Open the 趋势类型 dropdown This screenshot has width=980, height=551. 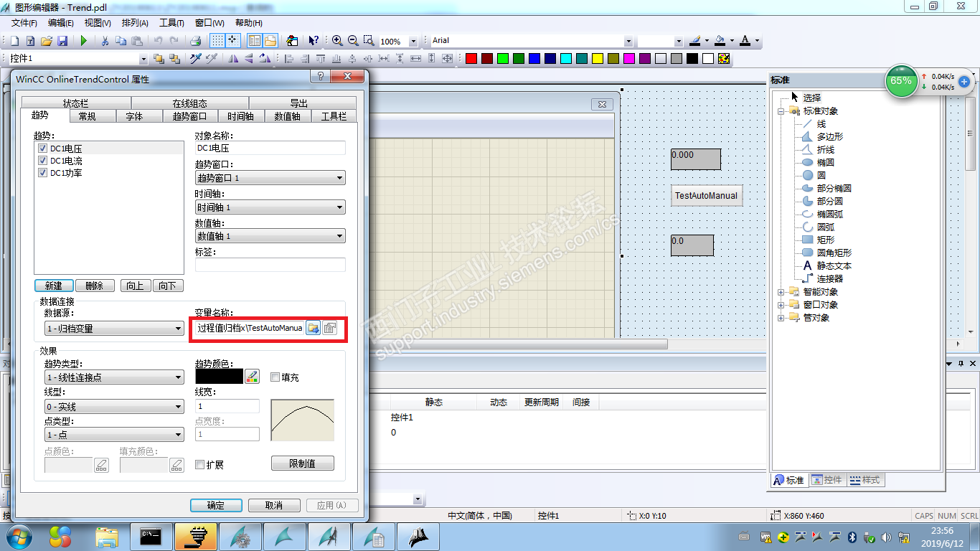click(114, 377)
